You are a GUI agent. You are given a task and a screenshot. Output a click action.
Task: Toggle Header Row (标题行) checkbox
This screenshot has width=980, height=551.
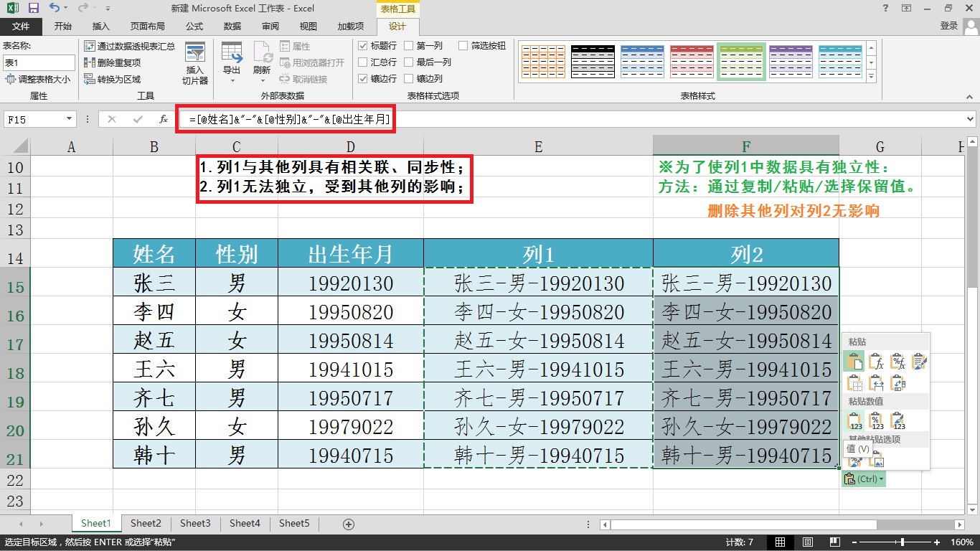(x=363, y=46)
